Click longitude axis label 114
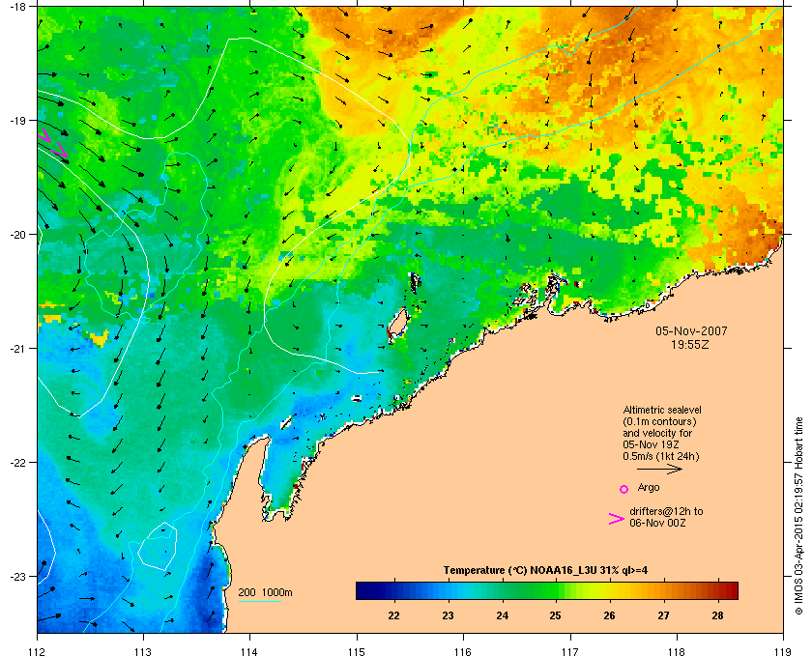Viewport: 812px width, 657px height. 249,651
